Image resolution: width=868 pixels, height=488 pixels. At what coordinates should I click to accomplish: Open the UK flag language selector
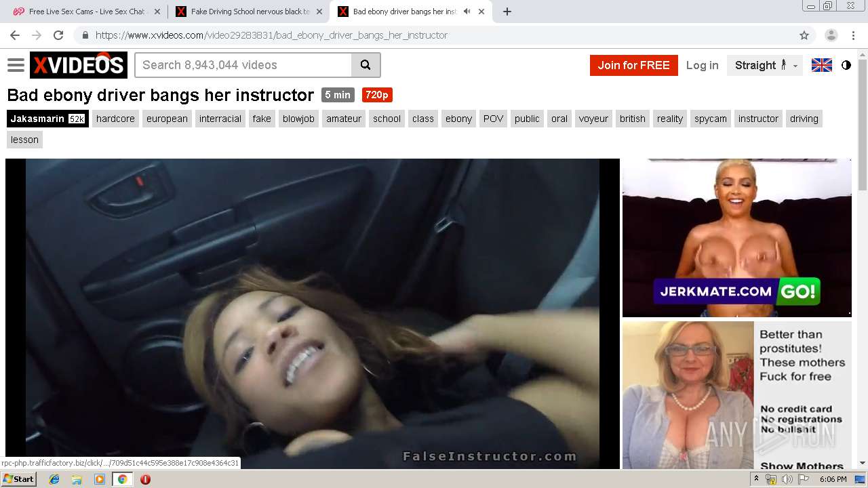821,65
